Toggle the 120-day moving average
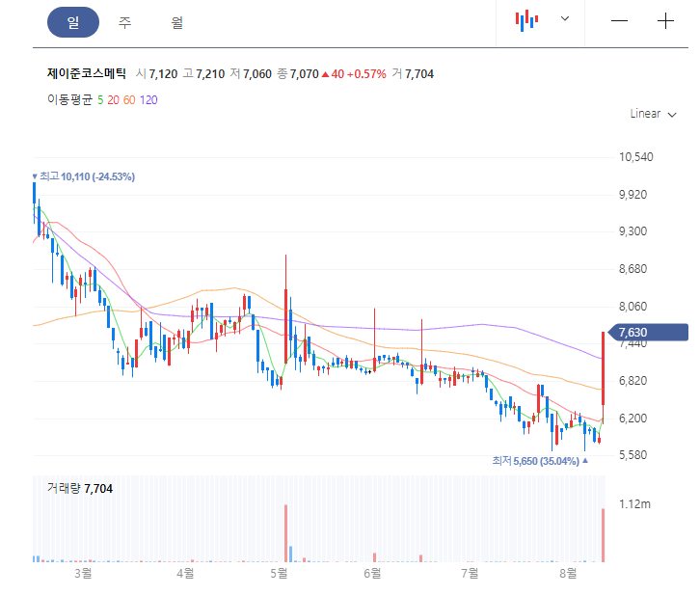This screenshot has width=700, height=595. tap(148, 100)
